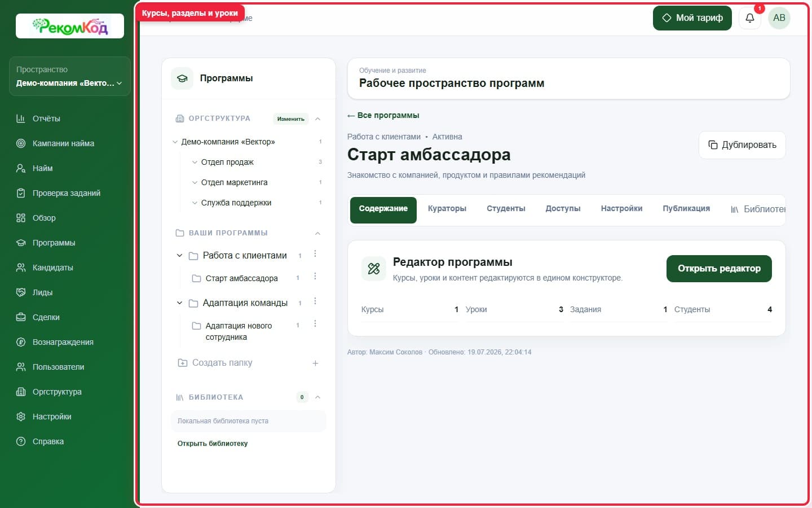This screenshot has height=508, width=812.
Task: Click the Сделки briefcase icon
Action: pyautogui.click(x=21, y=317)
